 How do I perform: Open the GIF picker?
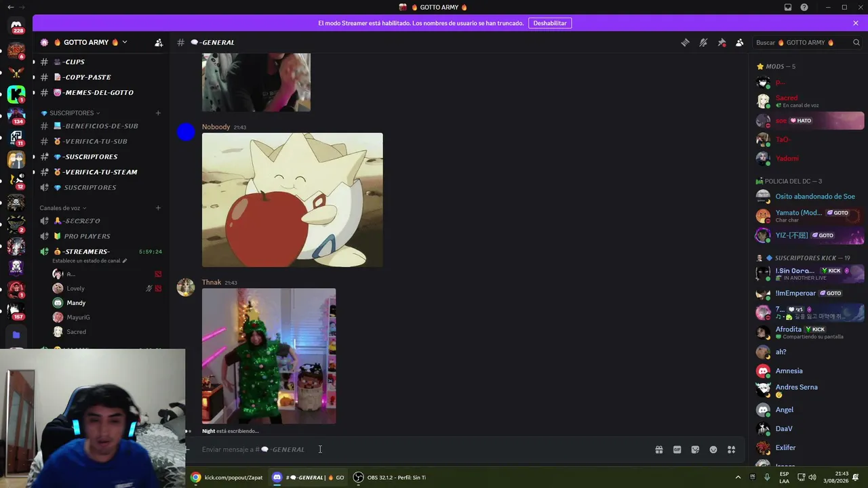[677, 449]
